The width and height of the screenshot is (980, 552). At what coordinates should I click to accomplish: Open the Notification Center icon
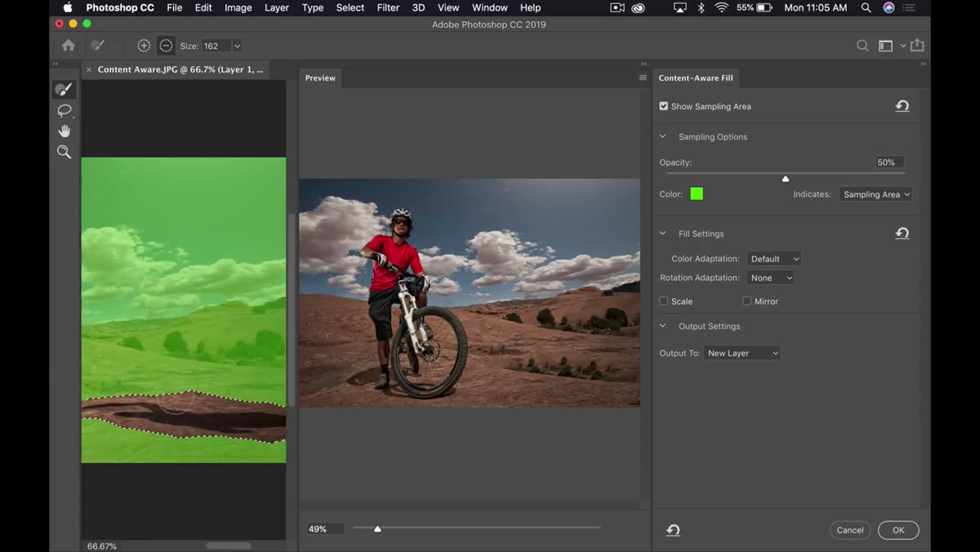tap(910, 7)
